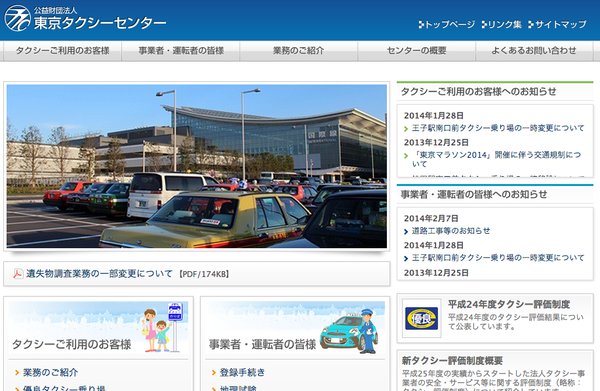Click the arrow icon beside トップページ
Viewport: 600px width, 391px height.
click(x=421, y=24)
